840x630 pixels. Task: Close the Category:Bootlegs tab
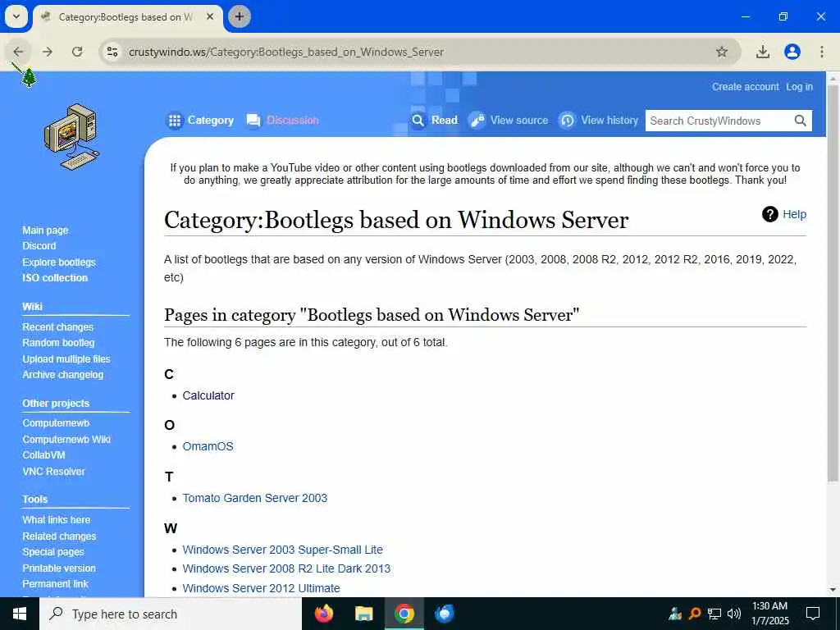(x=211, y=16)
